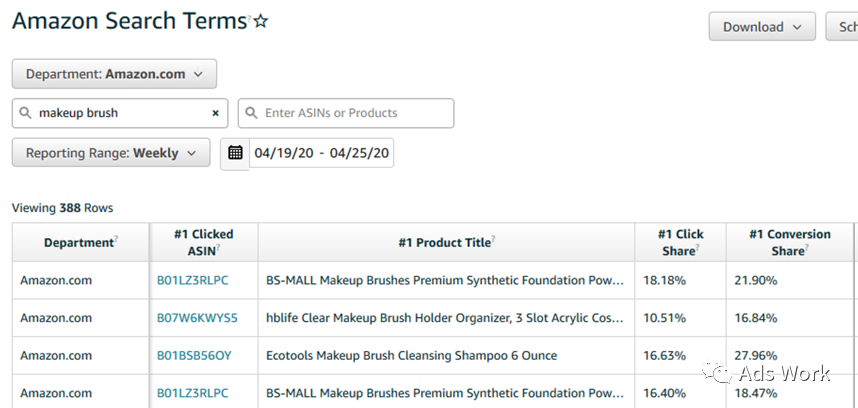Click the #1 Click Share column header
The height and width of the screenshot is (408, 858).
680,242
